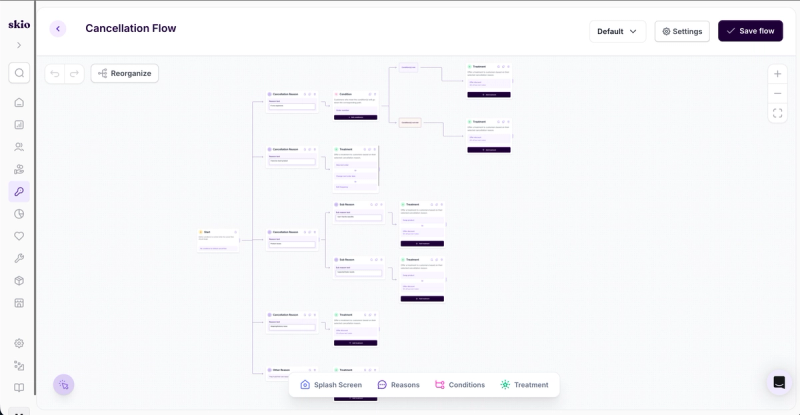Zoom in with the plus button
800x415 pixels.
[777, 74]
